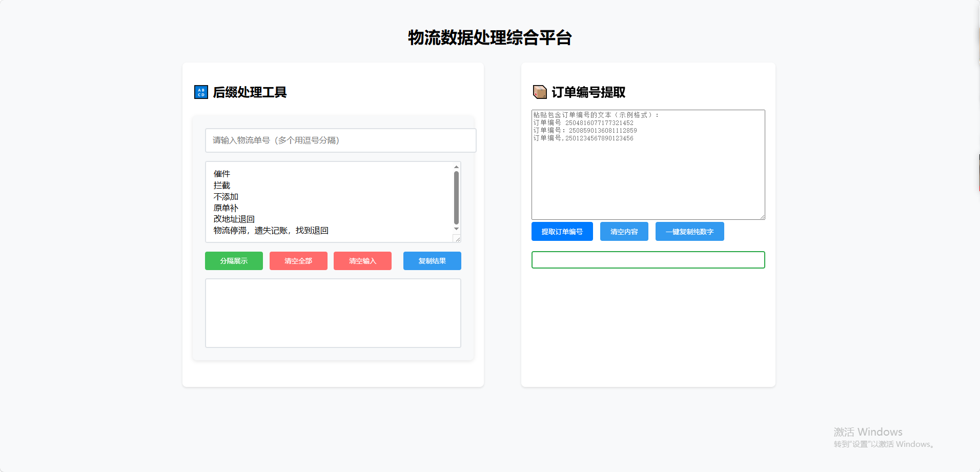Choose the 物流停滞，遗失记账，找到退回 line
Screen dimensions: 980x472
click(x=271, y=231)
